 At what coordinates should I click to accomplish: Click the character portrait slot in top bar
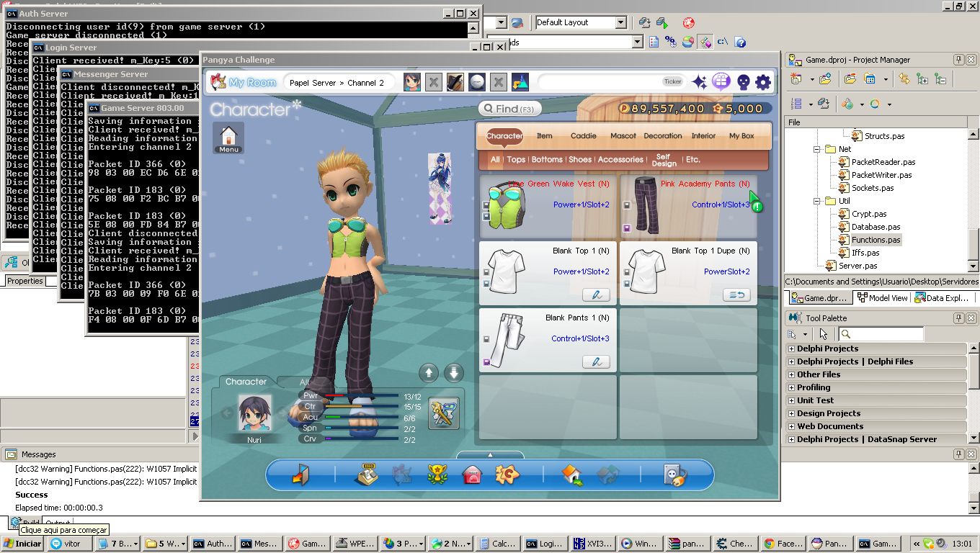pyautogui.click(x=412, y=82)
